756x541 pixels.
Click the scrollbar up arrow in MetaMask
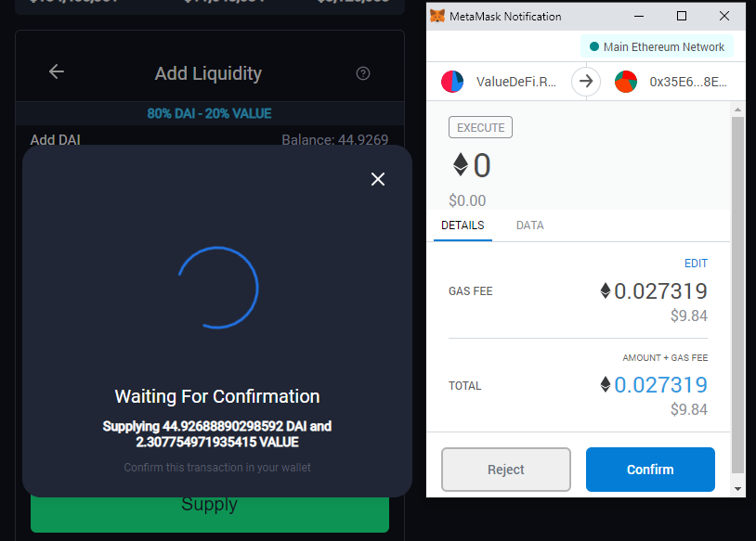point(737,109)
